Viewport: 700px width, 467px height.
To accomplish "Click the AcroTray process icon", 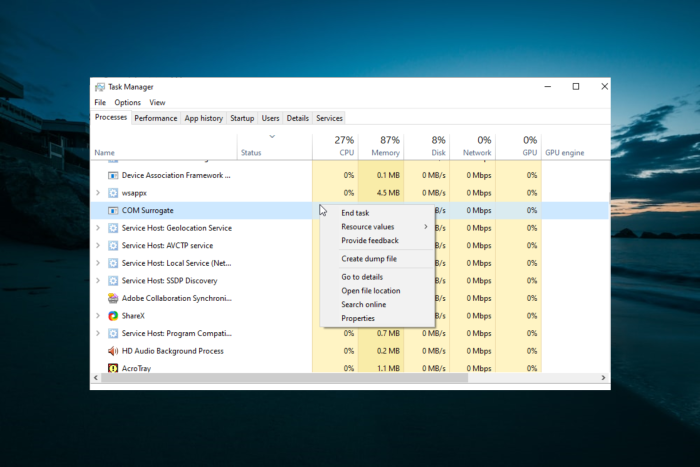I will [113, 368].
